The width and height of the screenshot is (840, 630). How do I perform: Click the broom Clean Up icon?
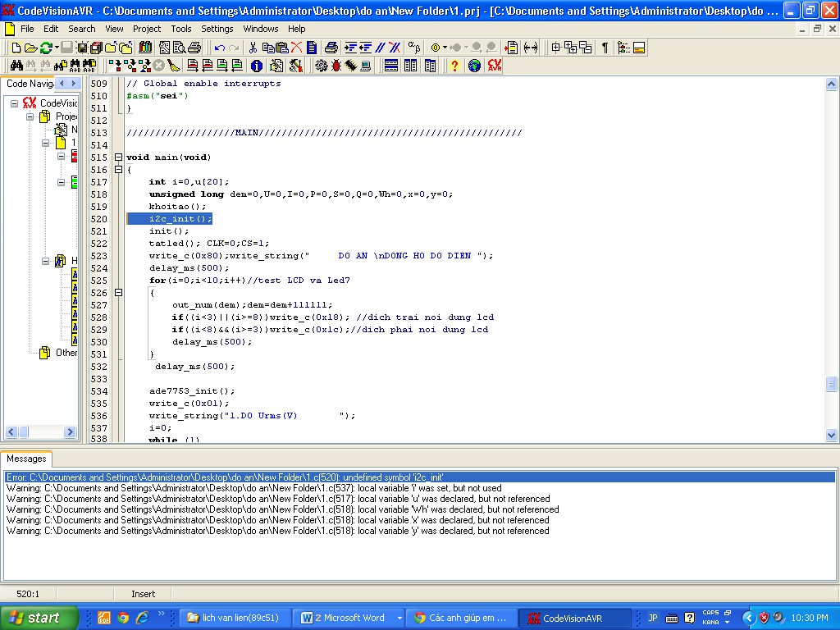pos(175,66)
